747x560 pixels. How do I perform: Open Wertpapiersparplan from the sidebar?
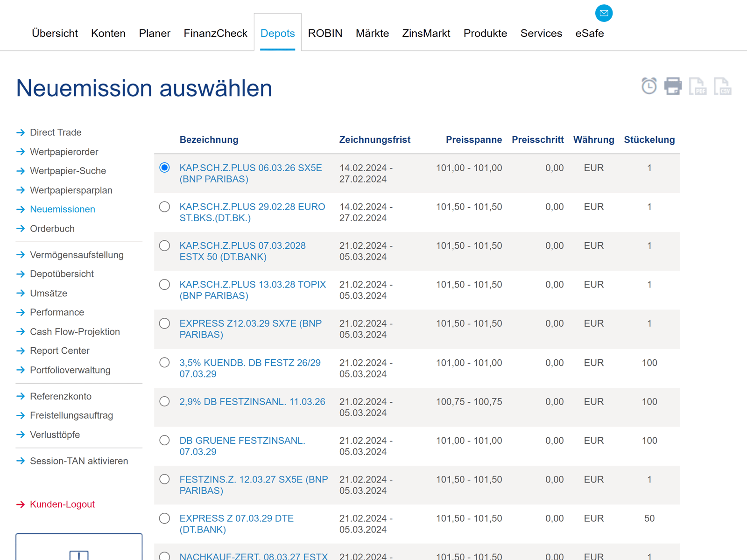(71, 190)
